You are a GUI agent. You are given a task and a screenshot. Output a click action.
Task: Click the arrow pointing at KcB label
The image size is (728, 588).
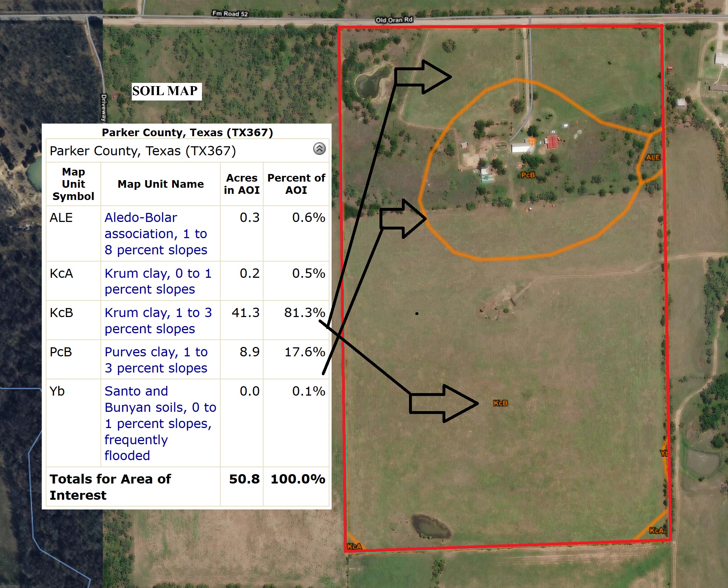coord(444,404)
